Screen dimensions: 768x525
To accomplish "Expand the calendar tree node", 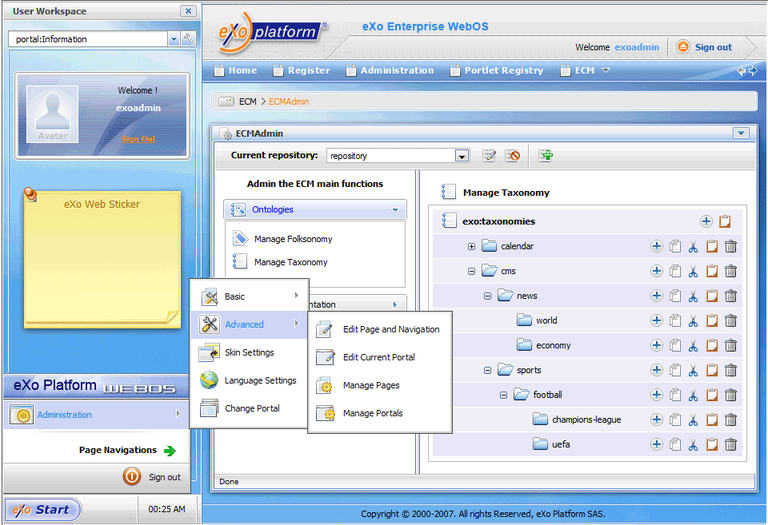I will coord(471,246).
